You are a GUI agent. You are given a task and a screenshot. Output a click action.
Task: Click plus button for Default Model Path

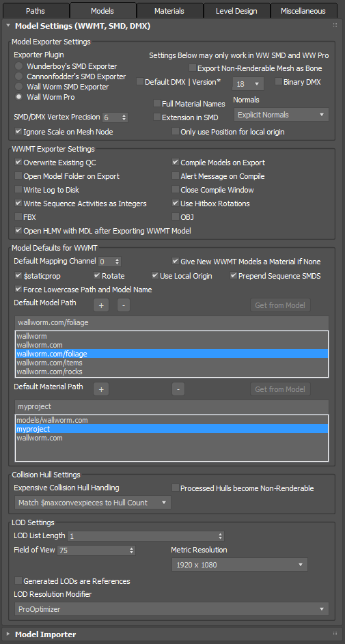click(101, 305)
